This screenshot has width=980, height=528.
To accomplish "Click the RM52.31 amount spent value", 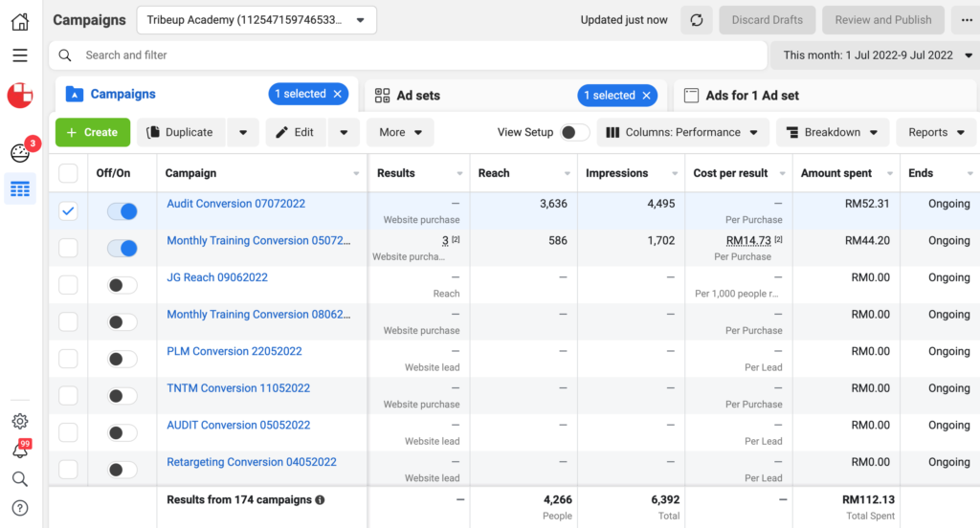I will pos(867,204).
